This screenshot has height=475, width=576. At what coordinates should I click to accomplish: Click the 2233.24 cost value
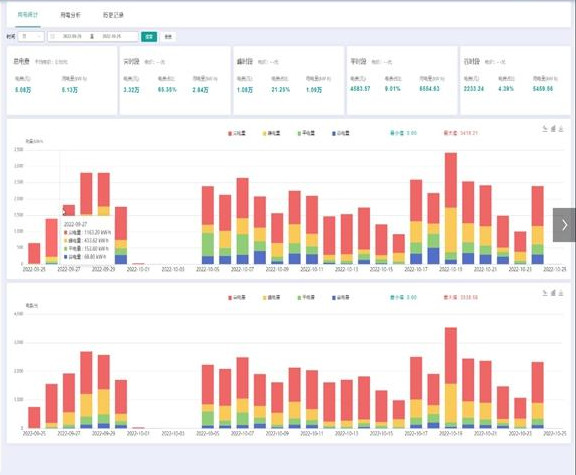point(474,89)
